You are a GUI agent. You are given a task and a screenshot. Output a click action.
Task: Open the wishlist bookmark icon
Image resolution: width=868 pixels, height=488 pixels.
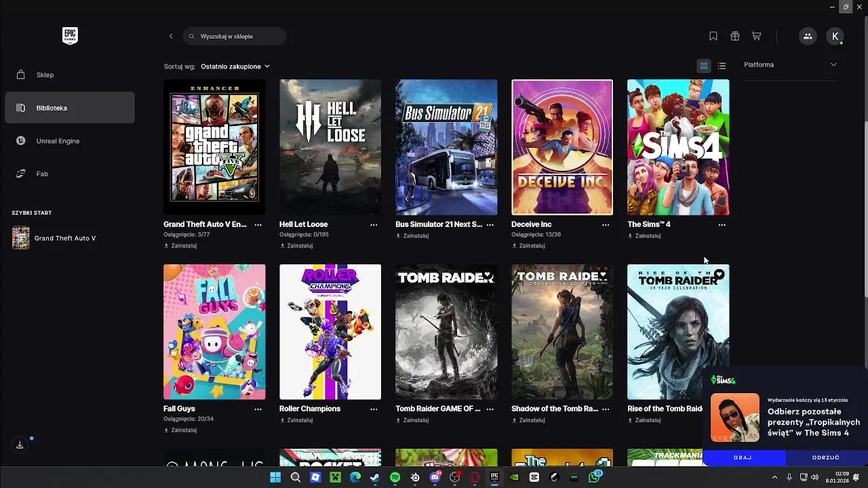click(x=713, y=36)
